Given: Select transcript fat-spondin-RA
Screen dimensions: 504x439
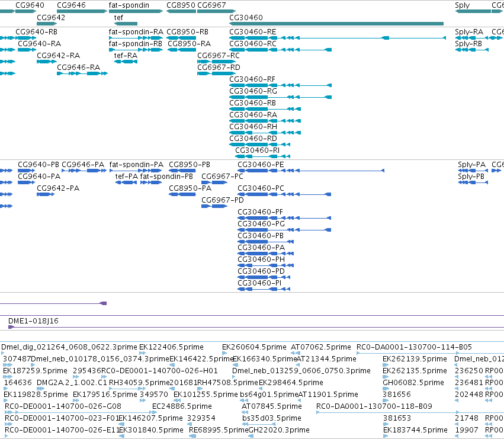Looking at the screenshot, I should [x=136, y=32].
